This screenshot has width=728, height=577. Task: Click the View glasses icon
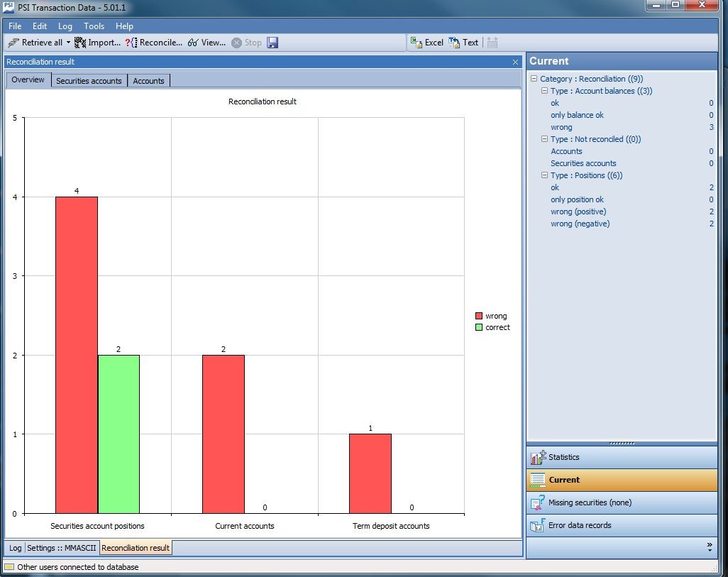(193, 43)
